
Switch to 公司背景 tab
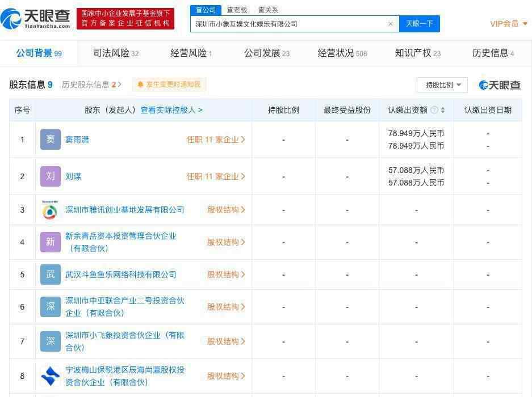(39, 53)
